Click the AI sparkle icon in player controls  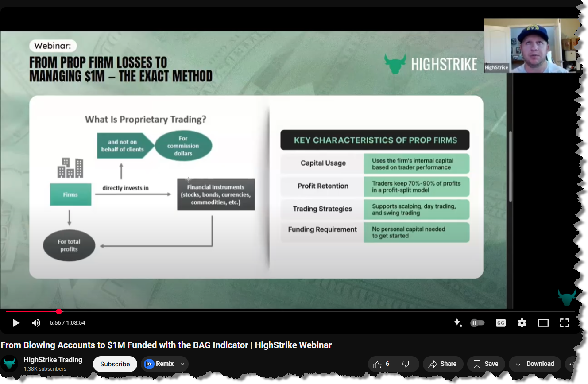click(458, 323)
